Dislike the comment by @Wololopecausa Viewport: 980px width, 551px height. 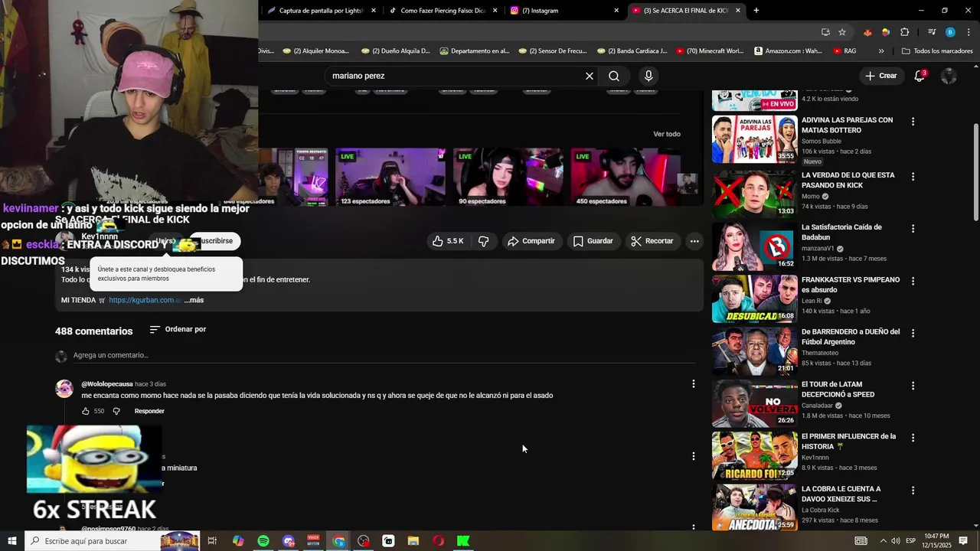pyautogui.click(x=116, y=411)
